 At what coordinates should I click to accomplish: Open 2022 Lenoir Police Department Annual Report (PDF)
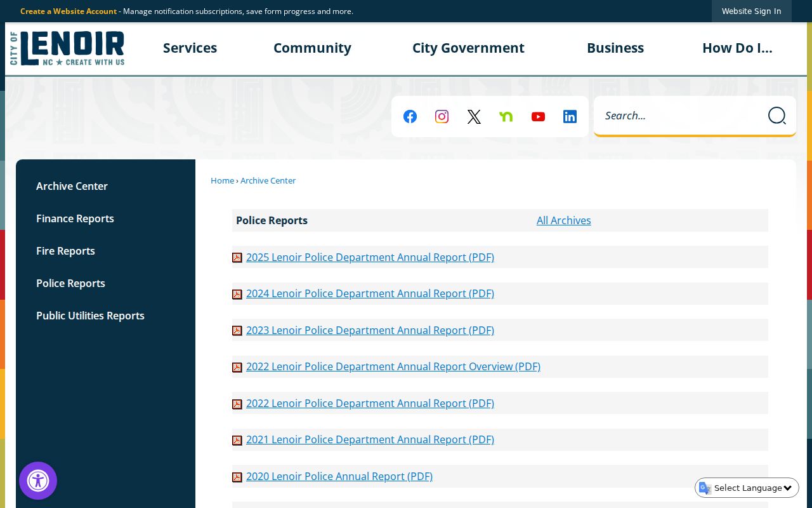pyautogui.click(x=370, y=403)
